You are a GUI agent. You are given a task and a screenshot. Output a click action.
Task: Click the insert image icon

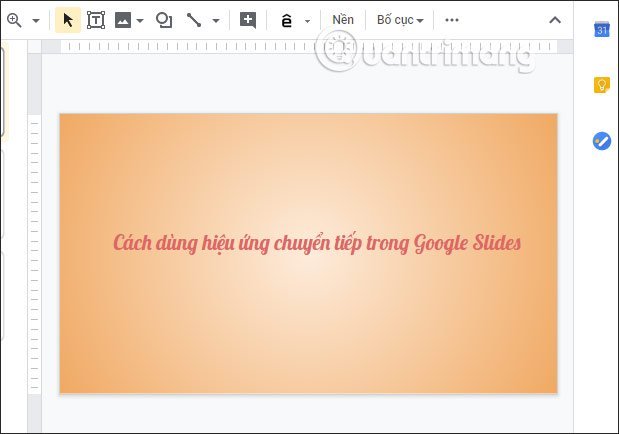pos(123,20)
